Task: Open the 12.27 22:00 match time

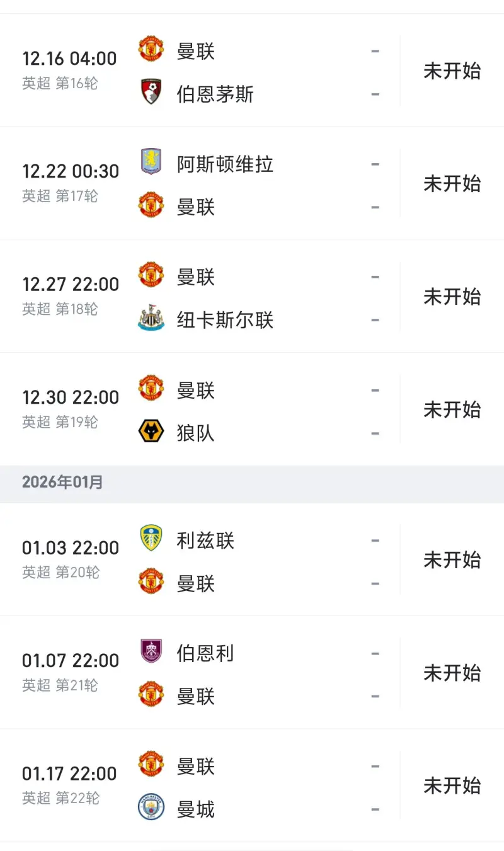Action: 71,285
